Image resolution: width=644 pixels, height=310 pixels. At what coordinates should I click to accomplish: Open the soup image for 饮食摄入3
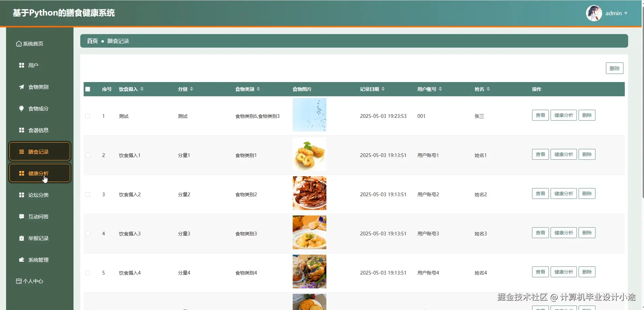310,232
